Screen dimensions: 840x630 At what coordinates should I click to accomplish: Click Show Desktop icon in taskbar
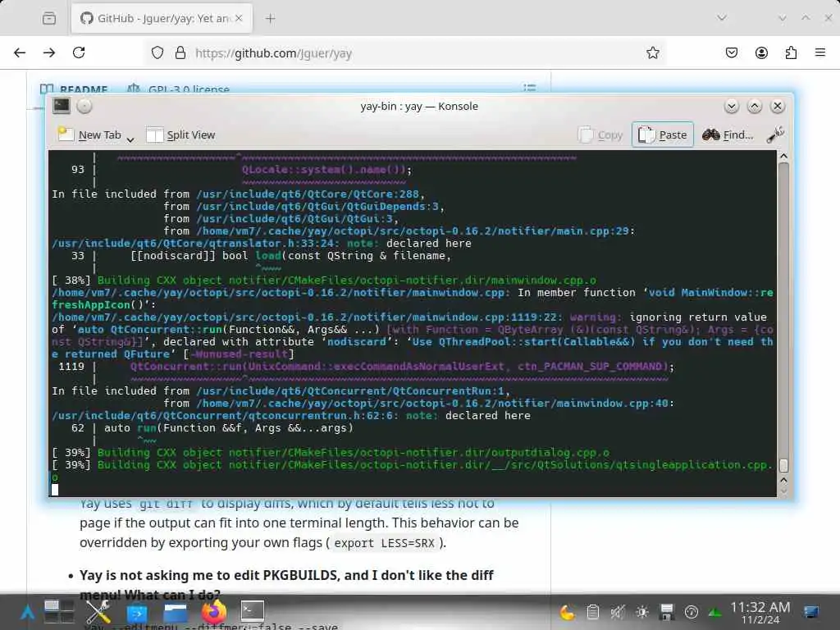coord(811,612)
